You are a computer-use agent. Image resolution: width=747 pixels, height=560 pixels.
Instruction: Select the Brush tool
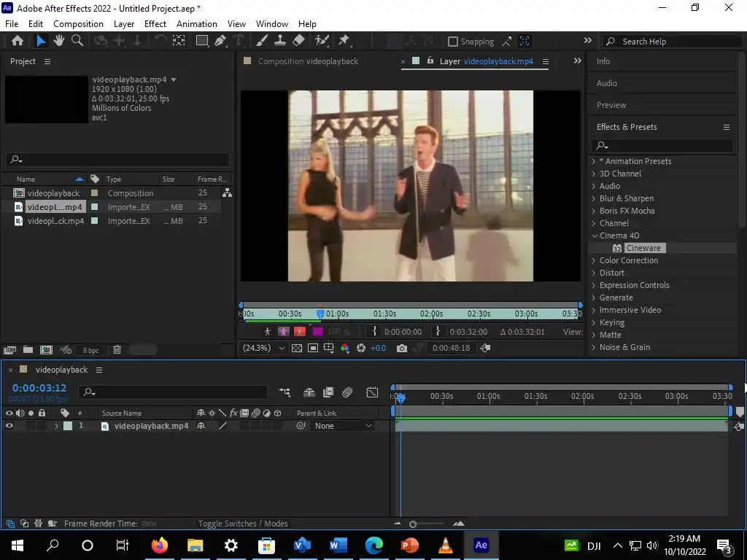tap(262, 41)
